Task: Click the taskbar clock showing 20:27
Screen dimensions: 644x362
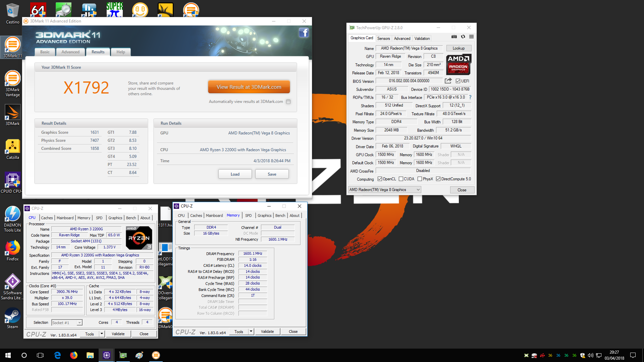Action: (x=614, y=355)
